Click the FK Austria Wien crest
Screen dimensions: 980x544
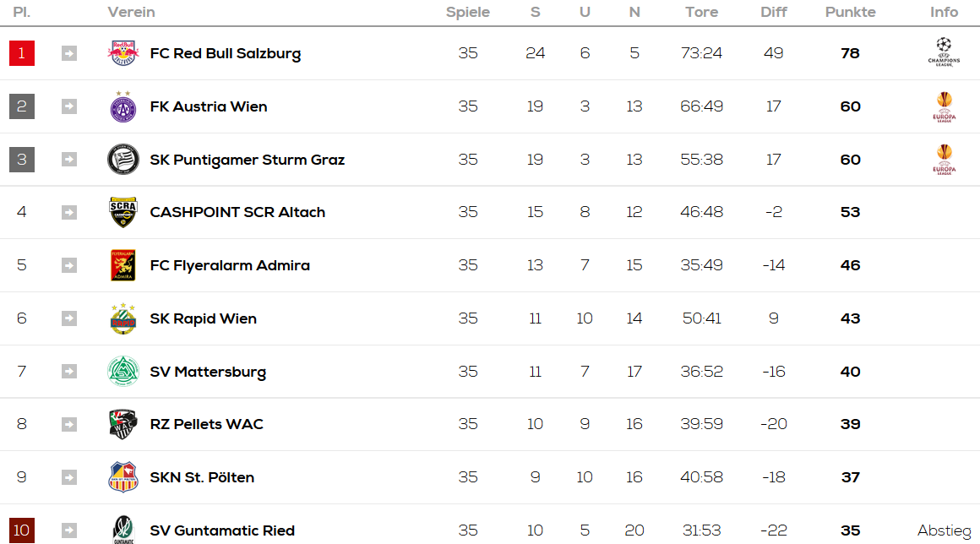coord(123,106)
